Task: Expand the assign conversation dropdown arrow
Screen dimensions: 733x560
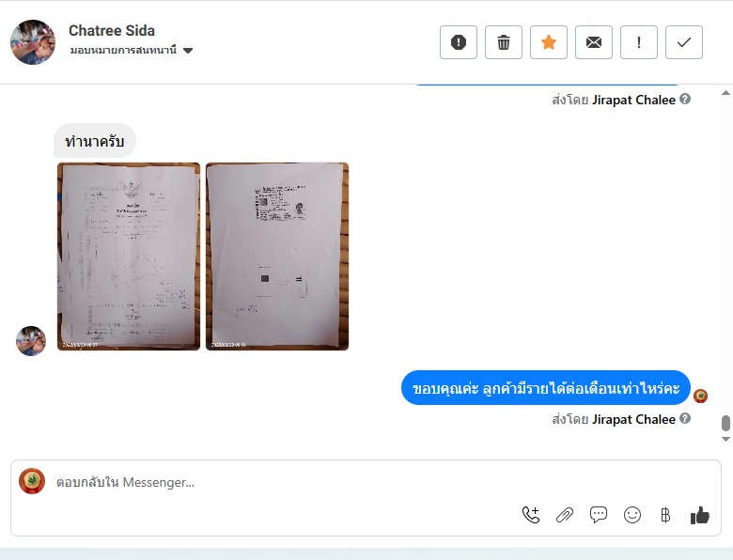Action: coord(188,51)
